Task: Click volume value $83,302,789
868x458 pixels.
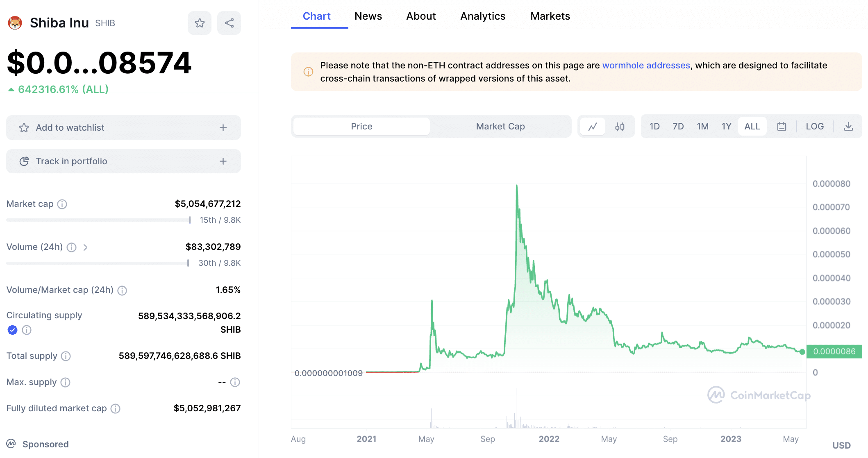Action: click(213, 247)
